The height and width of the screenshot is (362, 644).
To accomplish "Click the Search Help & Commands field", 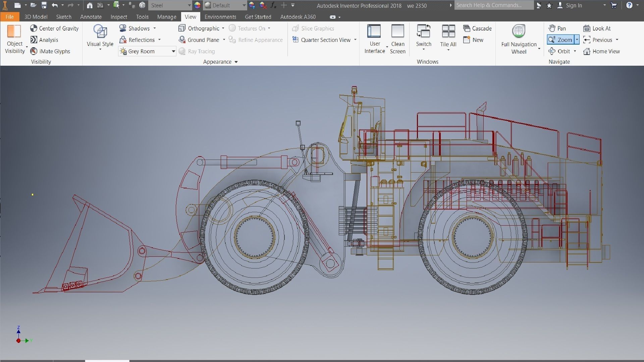I will pyautogui.click(x=494, y=5).
